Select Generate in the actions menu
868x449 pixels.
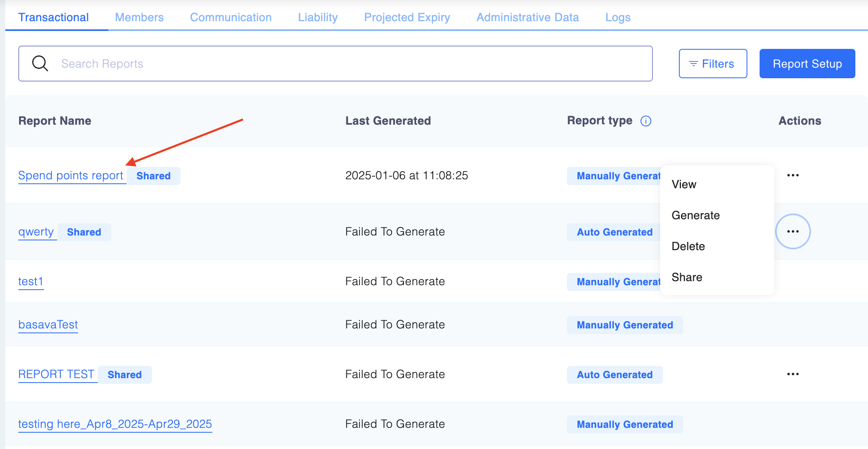pyautogui.click(x=695, y=216)
